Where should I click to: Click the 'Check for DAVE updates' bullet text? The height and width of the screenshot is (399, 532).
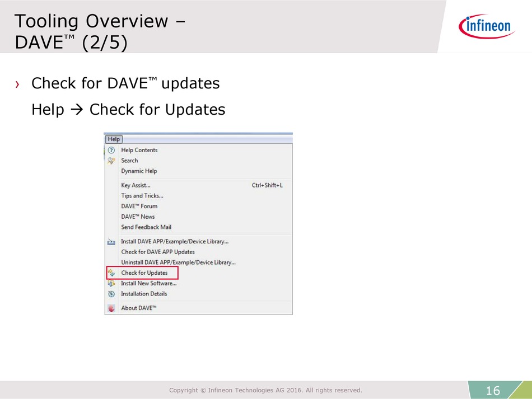[x=125, y=83]
